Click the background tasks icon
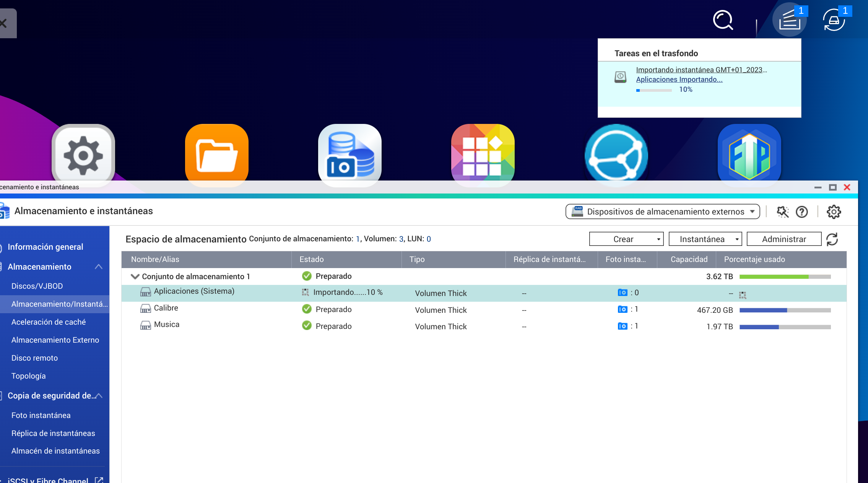Image resolution: width=868 pixels, height=483 pixels. point(790,20)
